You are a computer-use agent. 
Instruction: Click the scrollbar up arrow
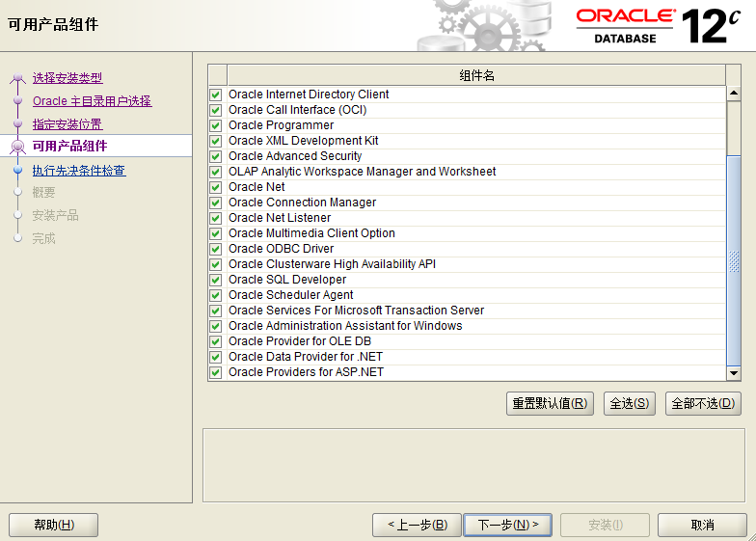click(733, 93)
